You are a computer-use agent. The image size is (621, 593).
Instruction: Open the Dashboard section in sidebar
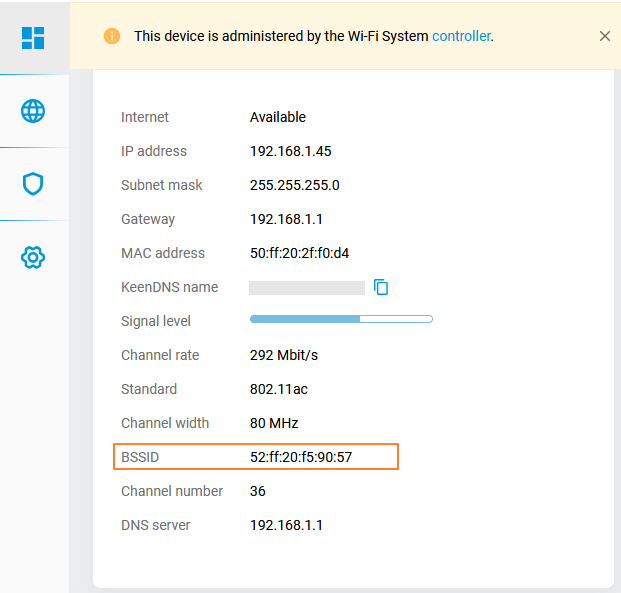click(x=33, y=37)
